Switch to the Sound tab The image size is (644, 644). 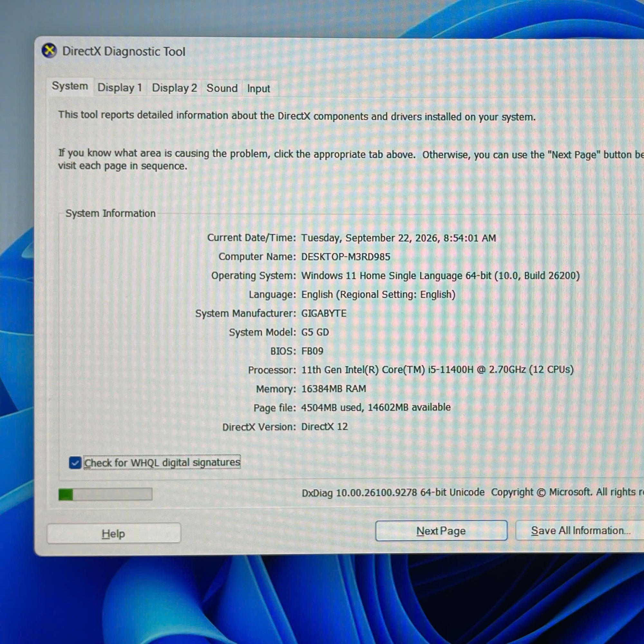click(x=222, y=88)
